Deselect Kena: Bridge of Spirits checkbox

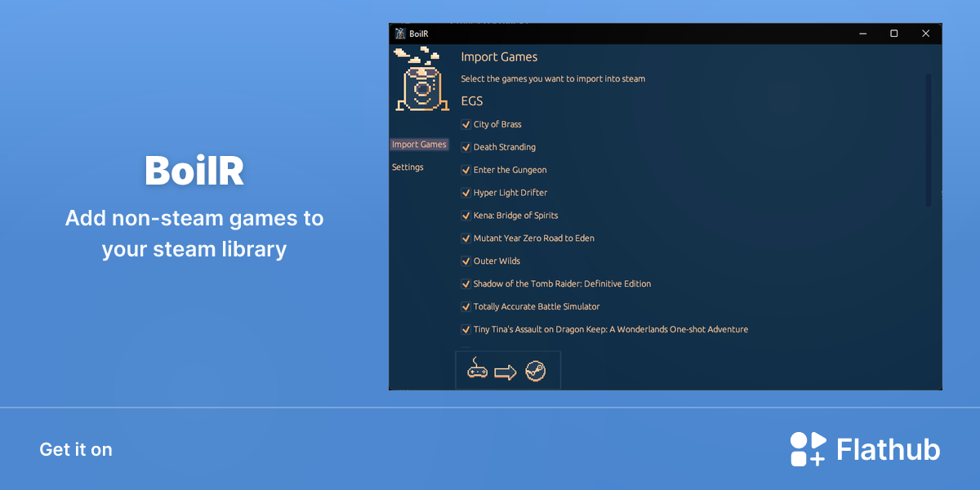point(466,216)
